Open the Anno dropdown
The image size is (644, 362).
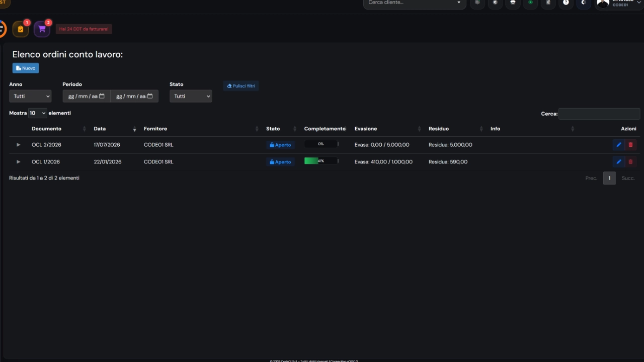coord(30,96)
